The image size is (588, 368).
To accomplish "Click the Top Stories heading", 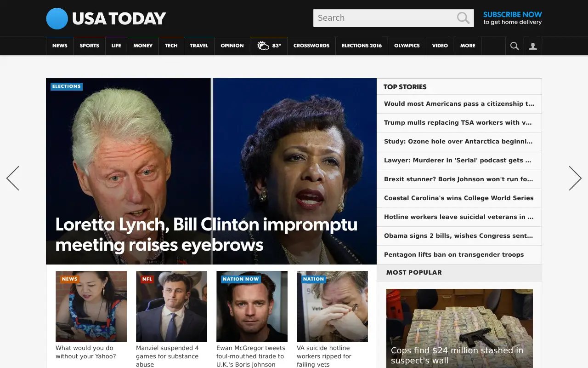I will pos(405,87).
